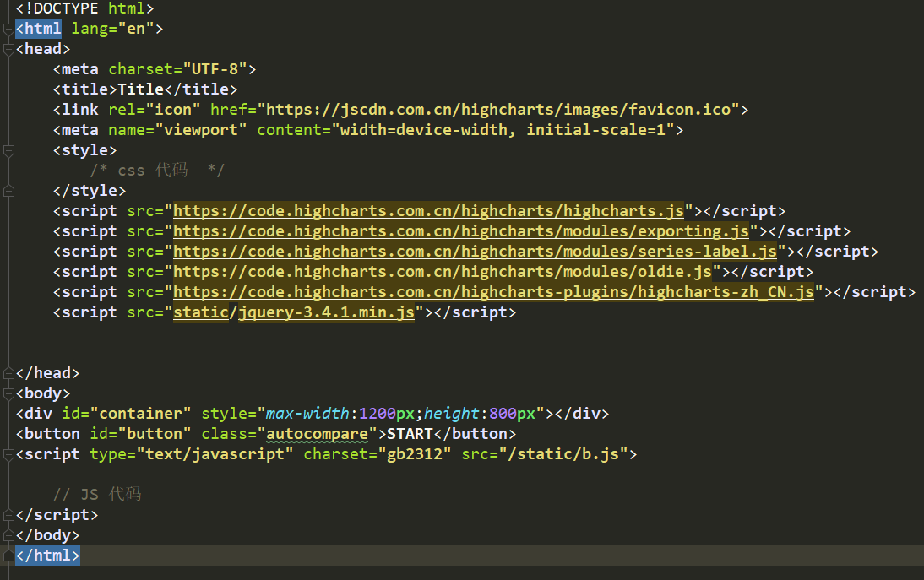The height and width of the screenshot is (580, 924).
Task: Open the highcharts.js script URL
Action: coord(428,211)
